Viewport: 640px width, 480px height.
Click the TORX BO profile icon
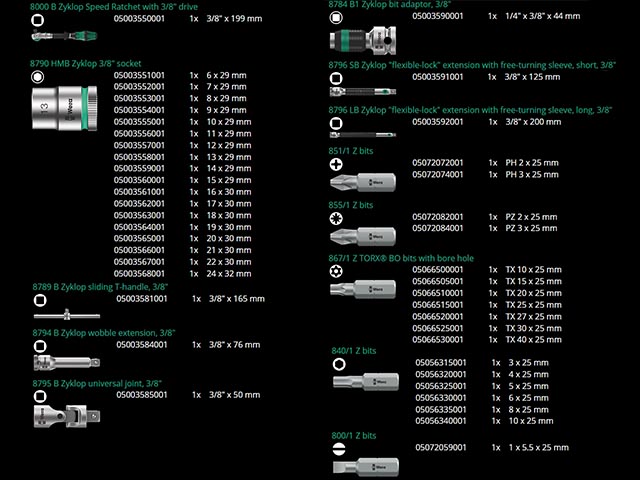pyautogui.click(x=336, y=271)
